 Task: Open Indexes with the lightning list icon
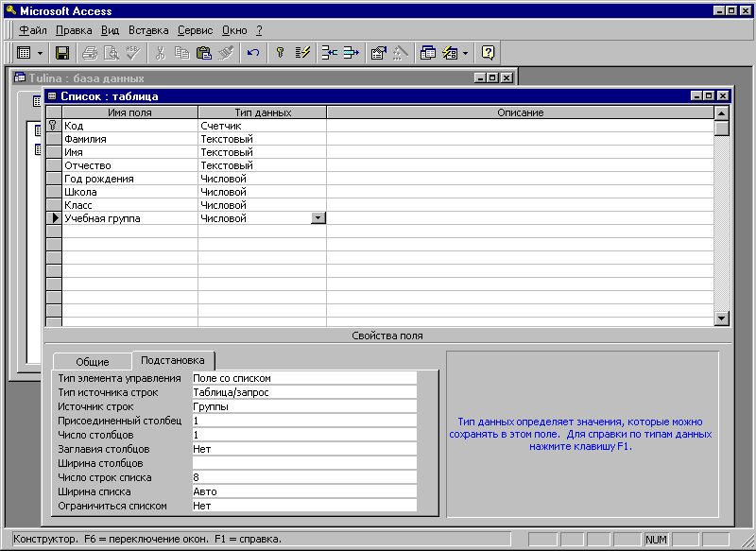[303, 53]
